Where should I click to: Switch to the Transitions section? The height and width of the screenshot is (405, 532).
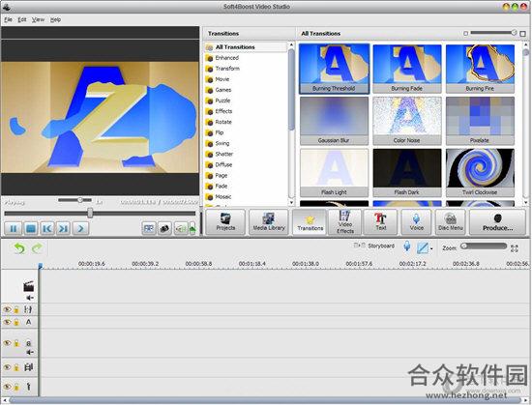[x=310, y=222]
